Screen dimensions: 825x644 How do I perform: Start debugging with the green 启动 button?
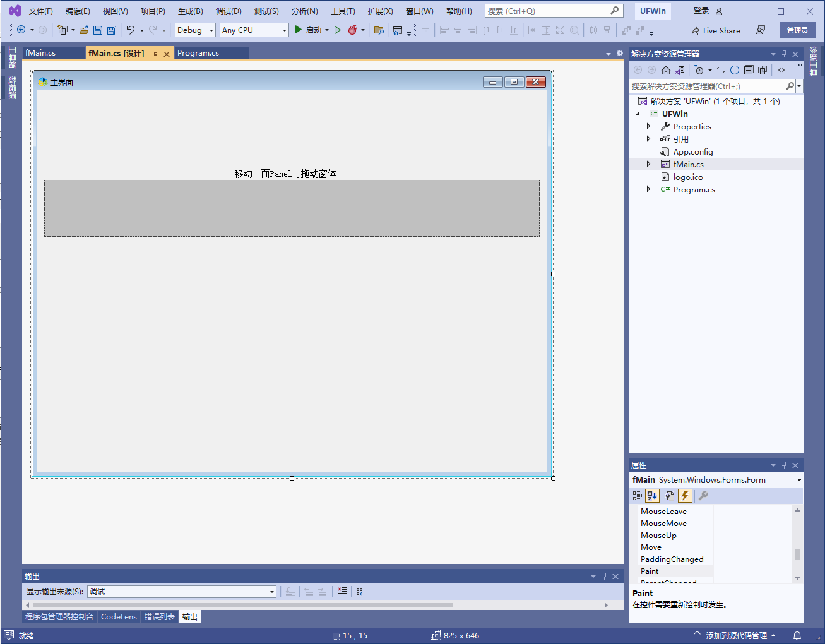(308, 30)
